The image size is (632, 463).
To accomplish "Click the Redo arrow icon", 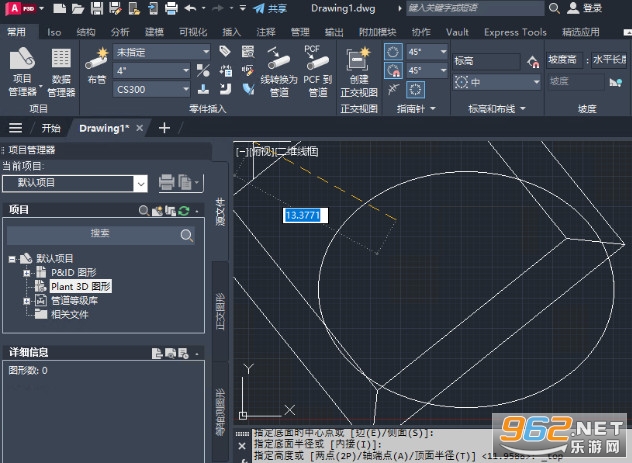I will (218, 8).
